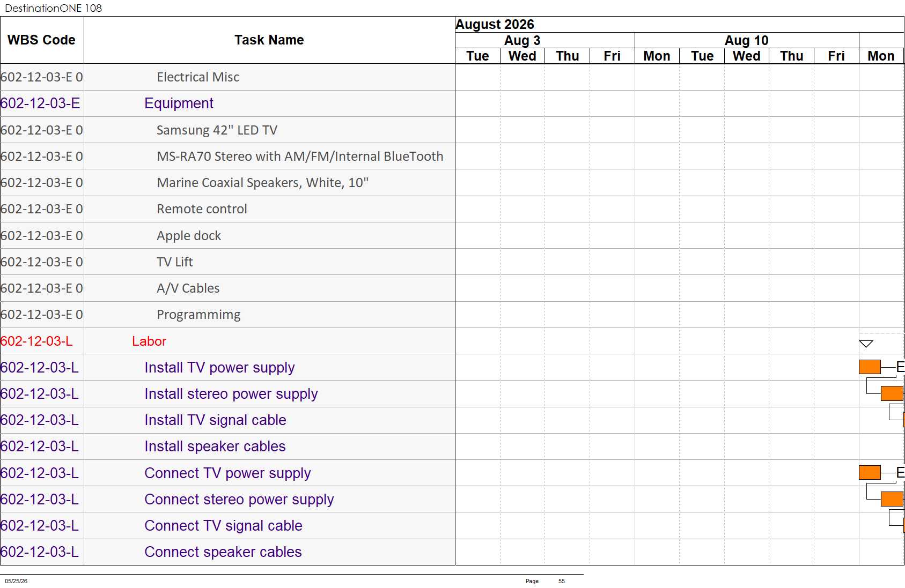The width and height of the screenshot is (905, 588).
Task: Click the Connect stereo power supply Gantt bar
Action: (x=892, y=499)
